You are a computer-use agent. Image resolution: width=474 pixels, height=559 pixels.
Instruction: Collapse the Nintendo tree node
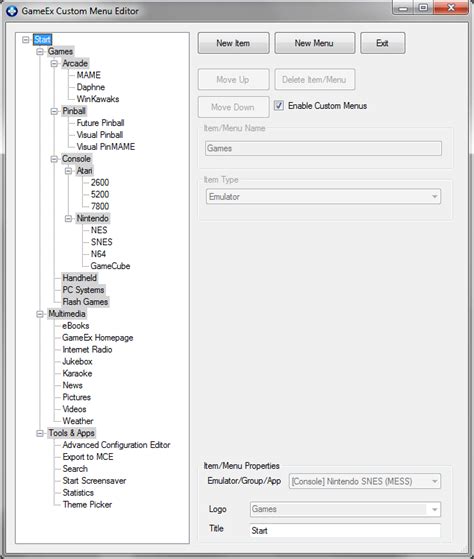click(x=68, y=219)
